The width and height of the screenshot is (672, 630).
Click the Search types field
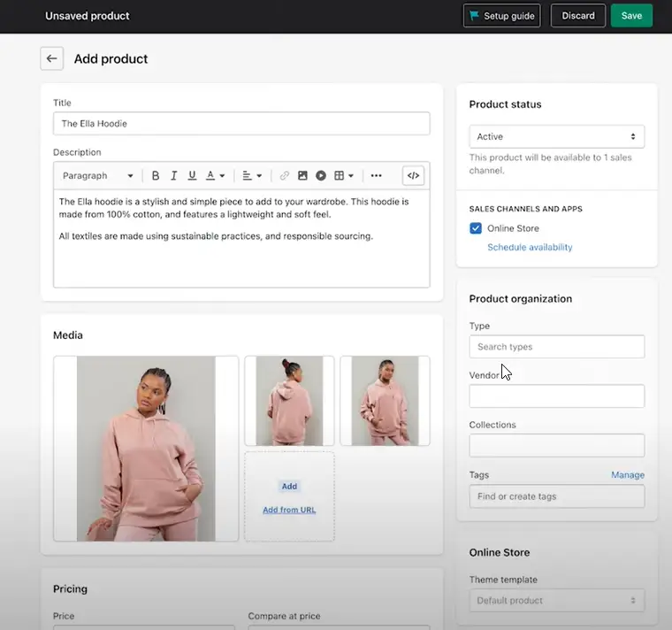(557, 347)
